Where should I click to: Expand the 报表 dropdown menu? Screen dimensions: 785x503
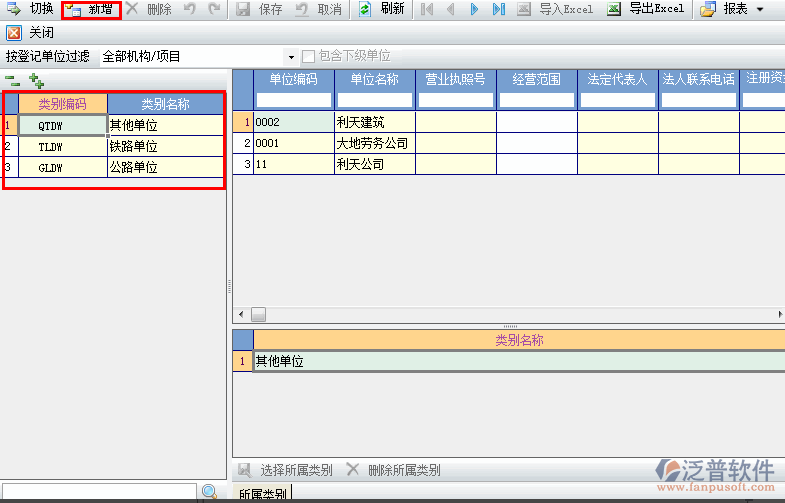(760, 9)
